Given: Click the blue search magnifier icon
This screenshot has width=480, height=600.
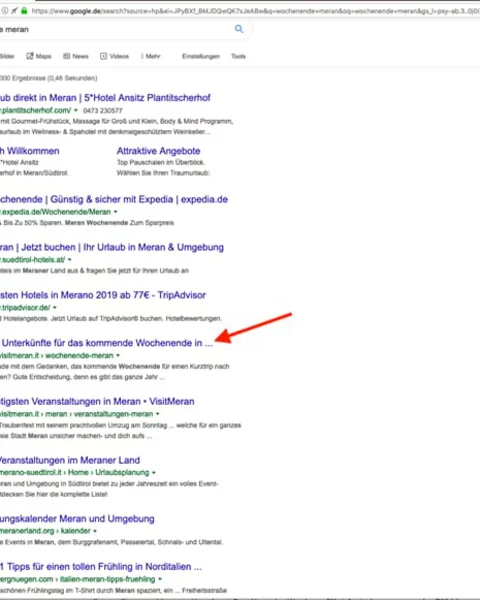Looking at the screenshot, I should coord(239,29).
